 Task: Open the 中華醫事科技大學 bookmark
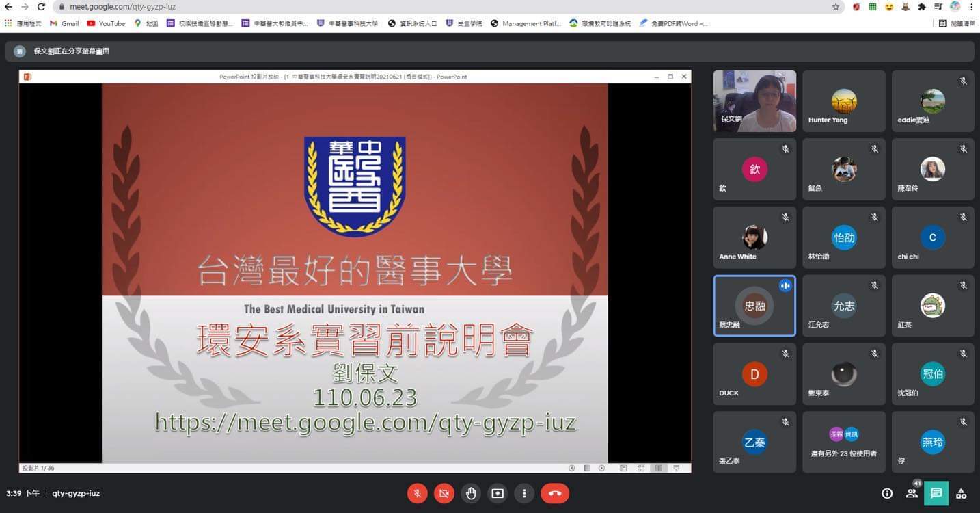point(347,23)
